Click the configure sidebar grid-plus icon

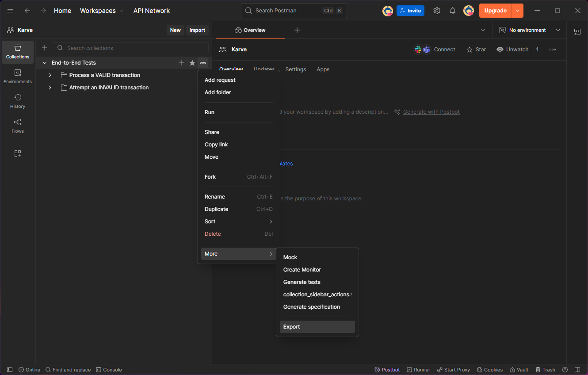pos(18,153)
